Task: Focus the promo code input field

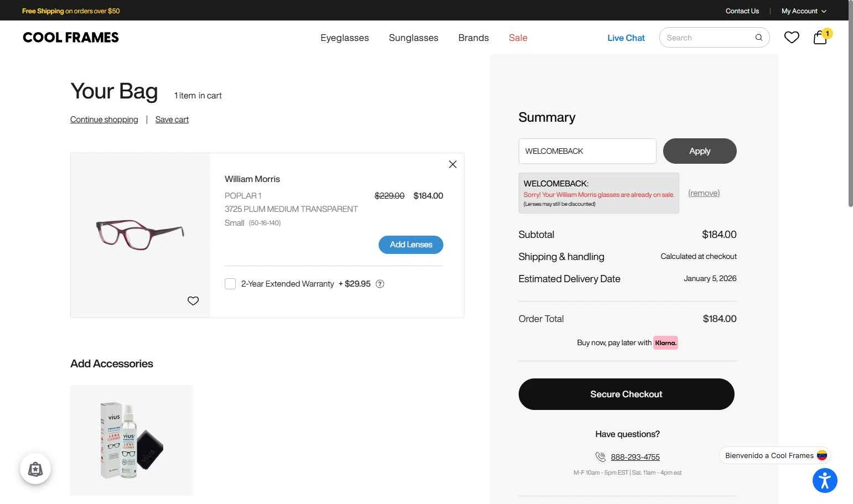Action: (587, 151)
